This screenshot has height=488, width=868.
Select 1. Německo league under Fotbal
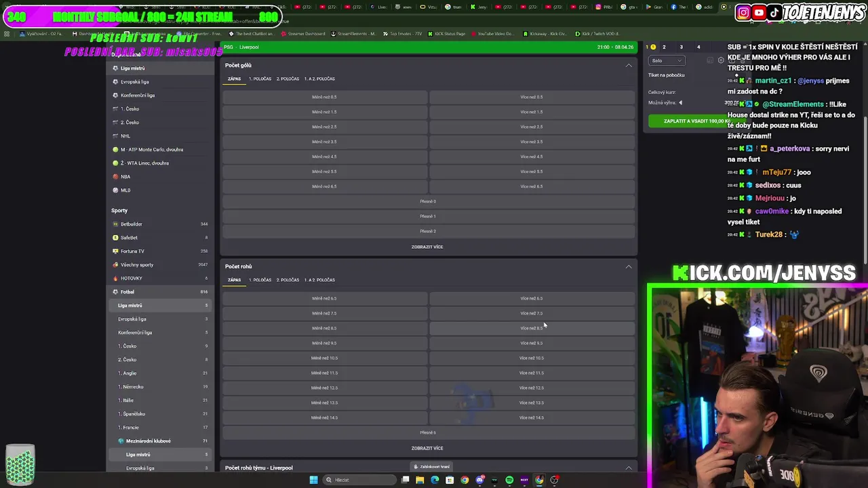[x=160, y=386]
